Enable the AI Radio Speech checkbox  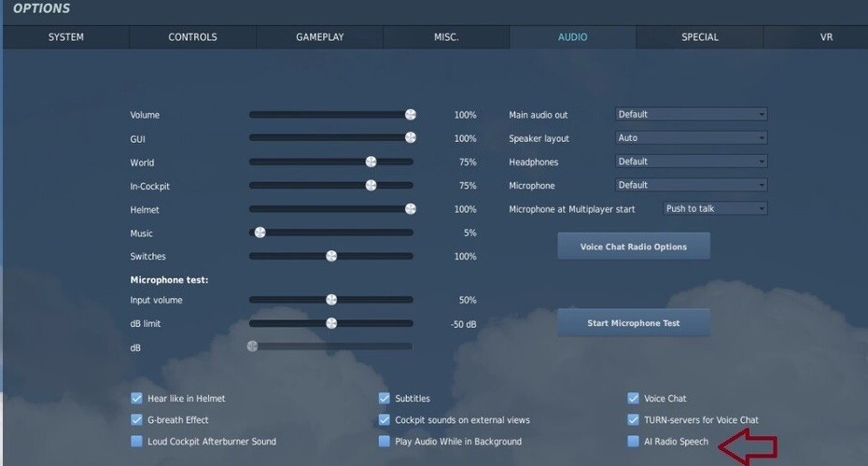pyautogui.click(x=634, y=441)
